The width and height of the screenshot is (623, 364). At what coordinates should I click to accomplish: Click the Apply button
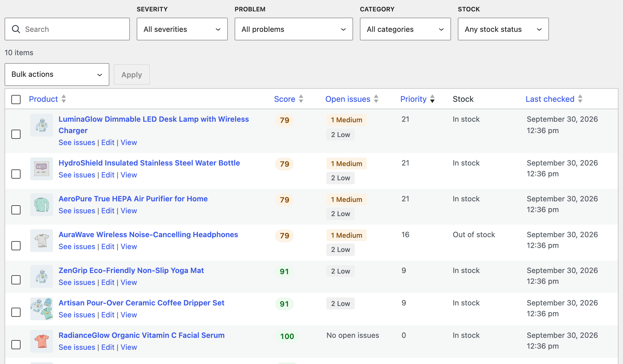pos(132,75)
